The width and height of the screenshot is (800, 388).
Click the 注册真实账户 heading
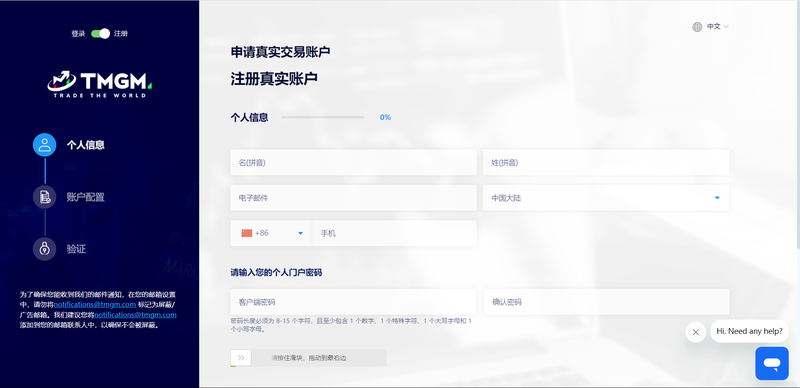(274, 79)
